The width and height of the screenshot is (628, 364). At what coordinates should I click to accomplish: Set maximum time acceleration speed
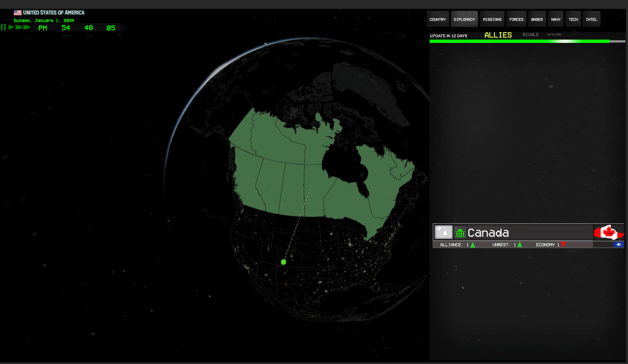point(27,27)
